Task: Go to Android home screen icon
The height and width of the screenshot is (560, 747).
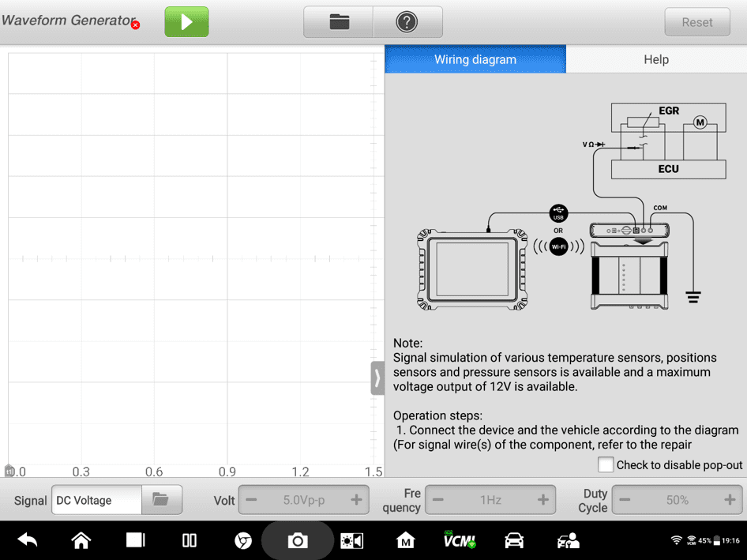Action: [x=81, y=540]
